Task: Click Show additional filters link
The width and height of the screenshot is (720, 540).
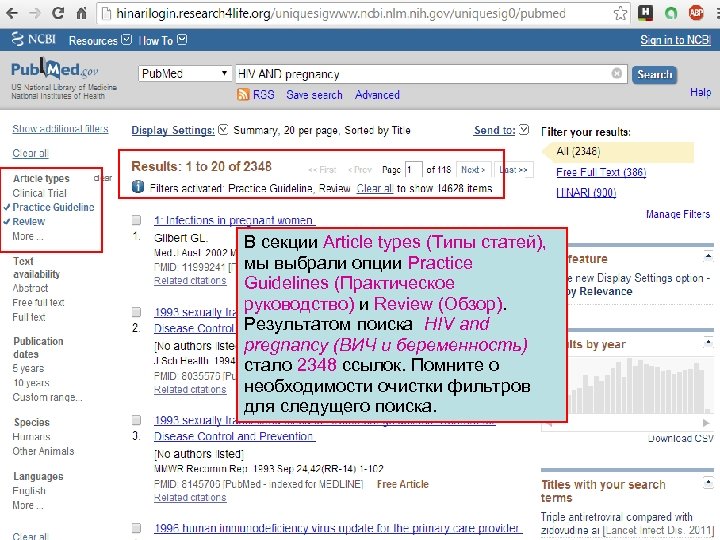Action: pos(60,129)
